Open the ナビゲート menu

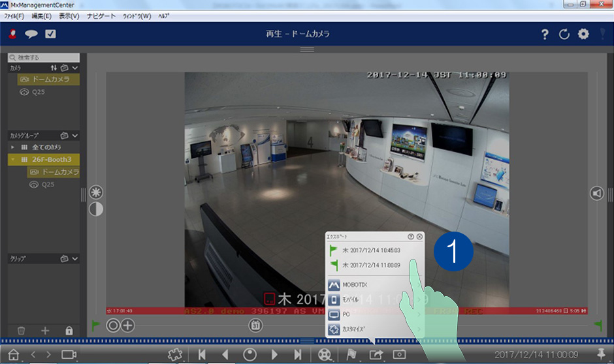pos(101,16)
